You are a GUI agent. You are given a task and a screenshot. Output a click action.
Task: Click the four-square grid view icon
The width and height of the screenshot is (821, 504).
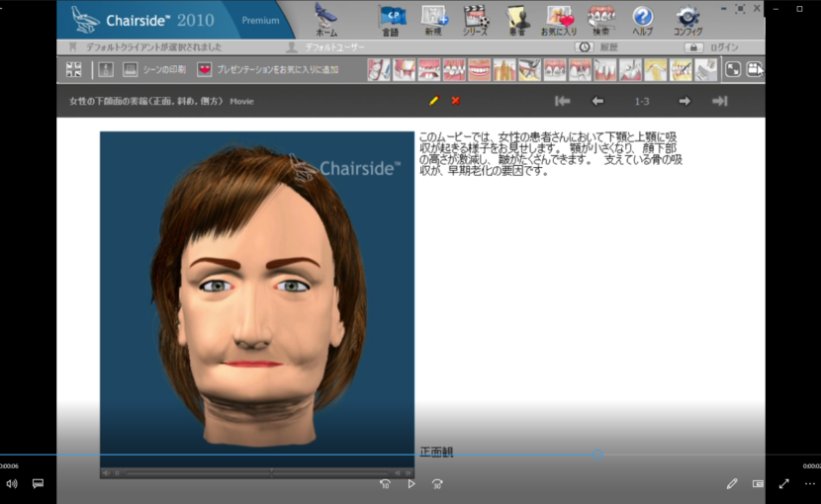[x=74, y=69]
